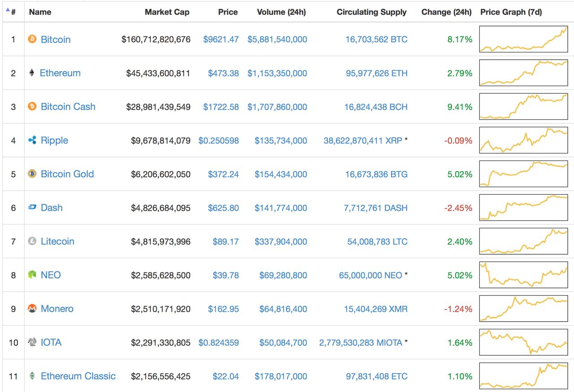The width and height of the screenshot is (574, 392).
Task: Sort the table by Volume (24h) column
Action: coord(281,12)
